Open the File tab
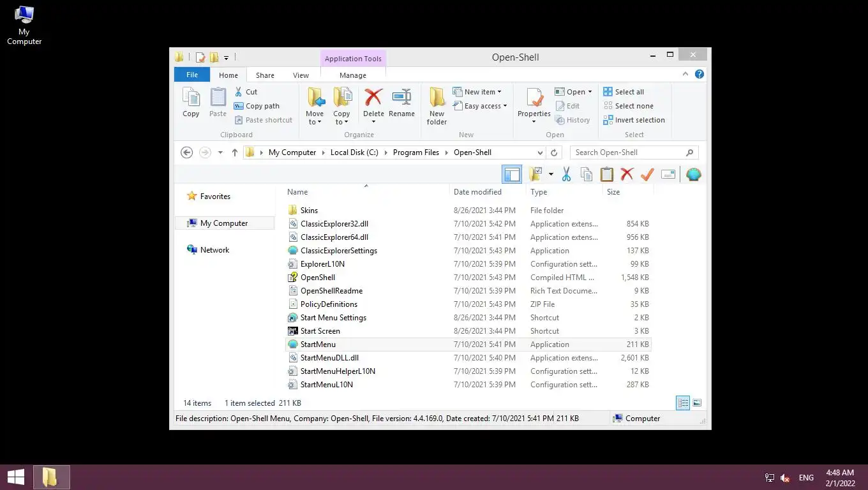This screenshot has width=868, height=490. tap(192, 75)
